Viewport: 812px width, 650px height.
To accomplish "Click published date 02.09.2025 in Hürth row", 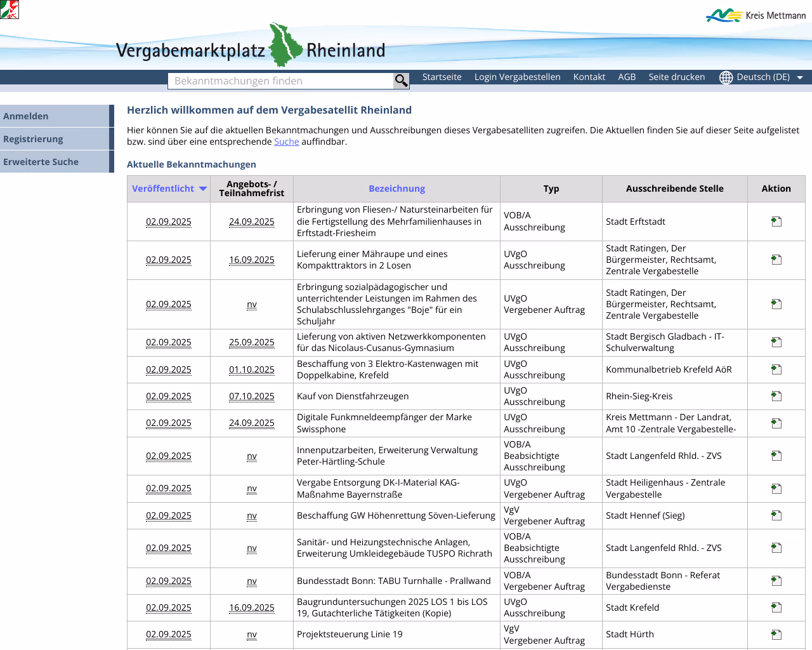I will click(x=169, y=634).
